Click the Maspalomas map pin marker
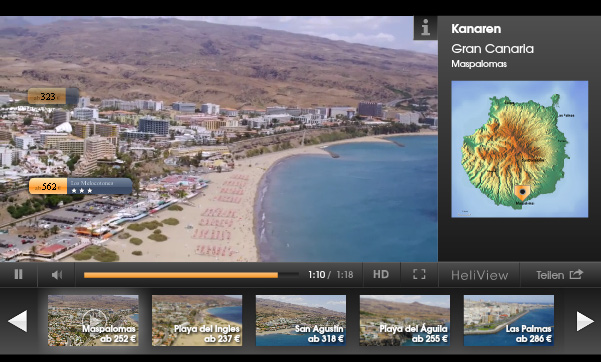This screenshot has height=362, width=601. pos(522,193)
